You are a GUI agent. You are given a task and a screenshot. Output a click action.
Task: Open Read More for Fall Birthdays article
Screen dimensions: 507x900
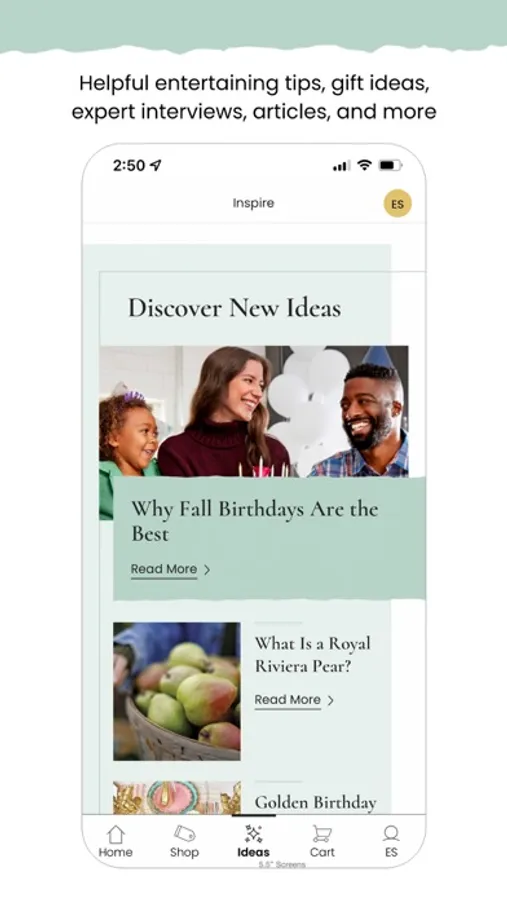164,569
